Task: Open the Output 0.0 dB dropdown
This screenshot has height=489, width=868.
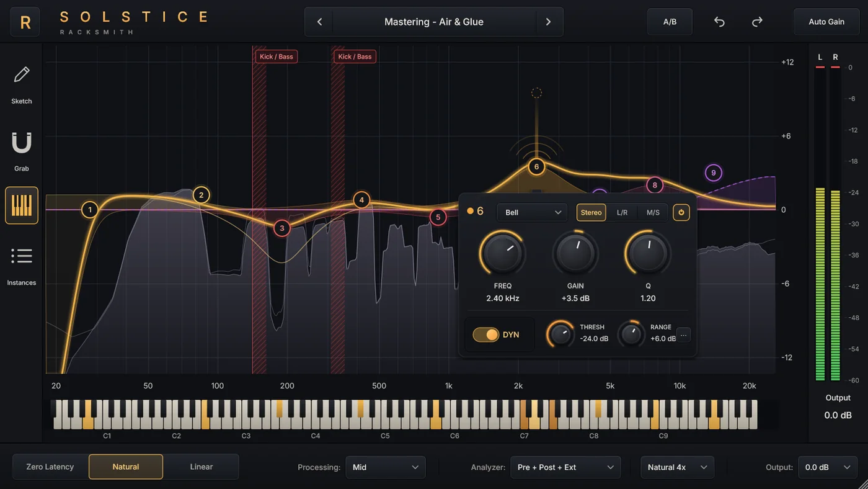Action: point(828,467)
